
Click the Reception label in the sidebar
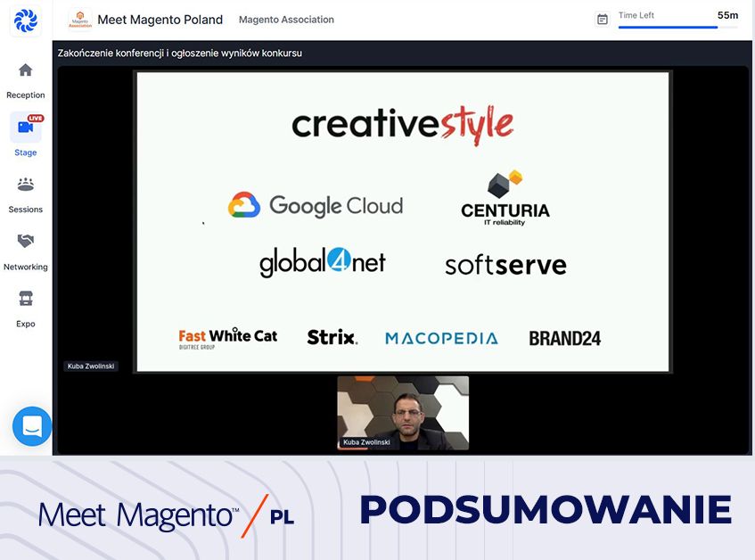(x=25, y=95)
